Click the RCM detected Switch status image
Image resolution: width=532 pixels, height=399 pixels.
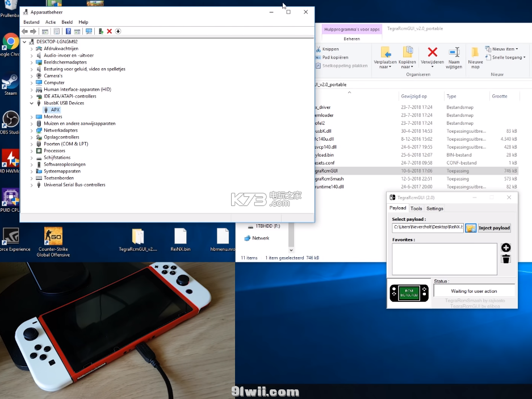point(409,293)
